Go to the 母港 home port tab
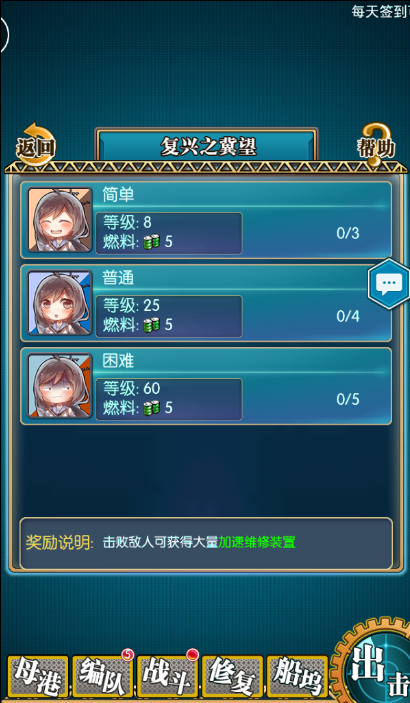410x703 pixels. click(38, 677)
